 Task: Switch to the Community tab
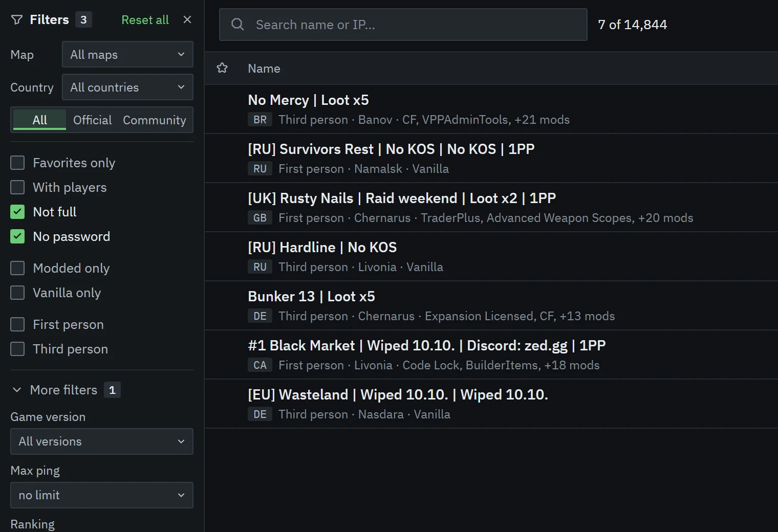tap(155, 120)
